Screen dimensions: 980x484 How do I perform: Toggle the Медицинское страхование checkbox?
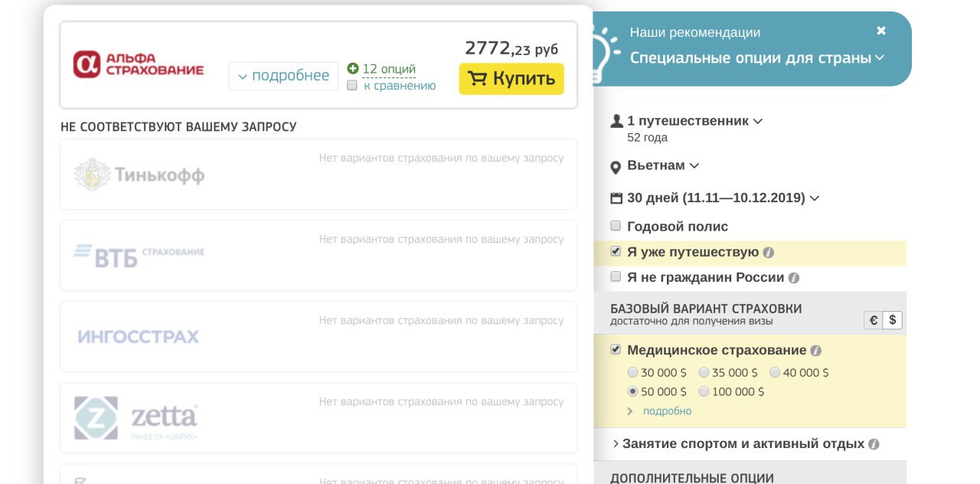tap(616, 349)
